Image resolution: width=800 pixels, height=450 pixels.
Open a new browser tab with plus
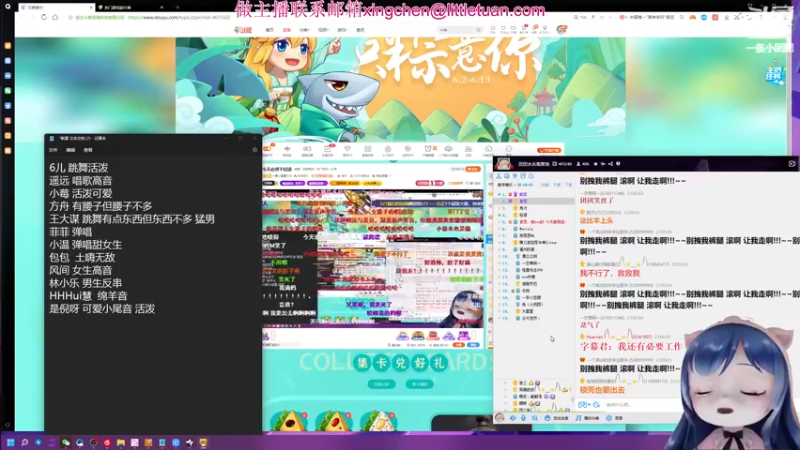(x=177, y=8)
